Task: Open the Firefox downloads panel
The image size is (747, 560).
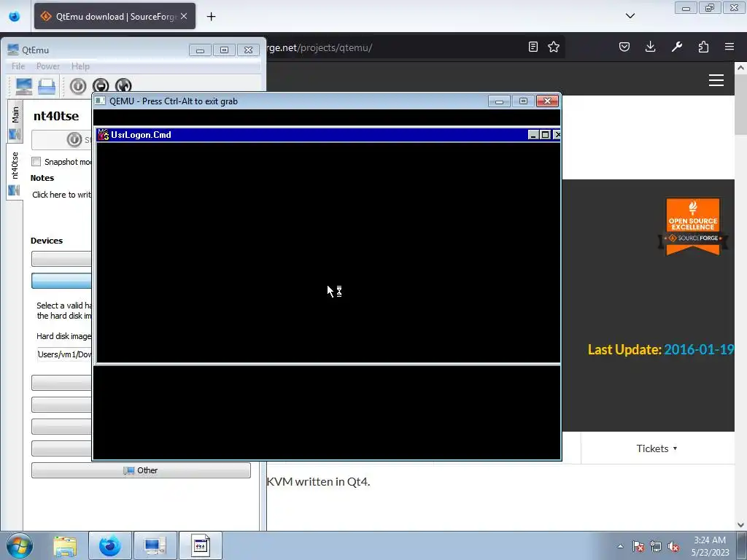Action: tap(650, 47)
